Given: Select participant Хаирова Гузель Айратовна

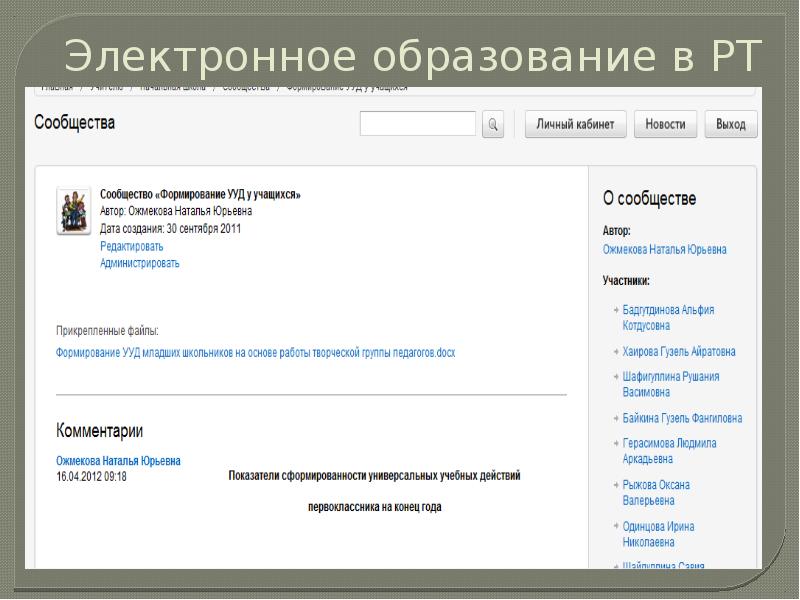Looking at the screenshot, I should coord(679,352).
